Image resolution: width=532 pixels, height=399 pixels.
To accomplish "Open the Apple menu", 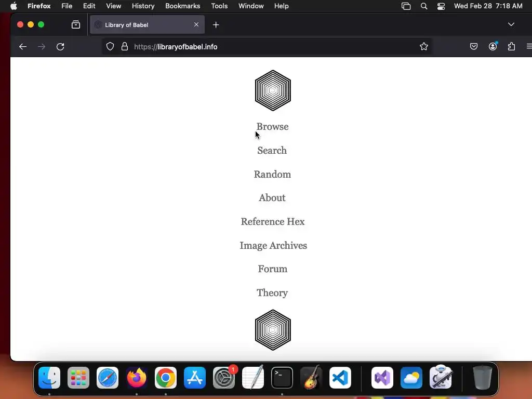I will click(14, 6).
